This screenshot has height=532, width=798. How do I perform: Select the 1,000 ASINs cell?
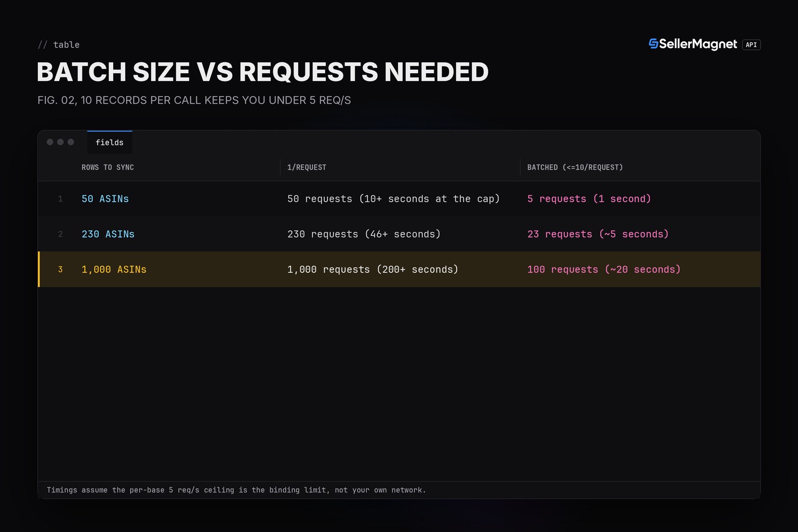click(114, 270)
